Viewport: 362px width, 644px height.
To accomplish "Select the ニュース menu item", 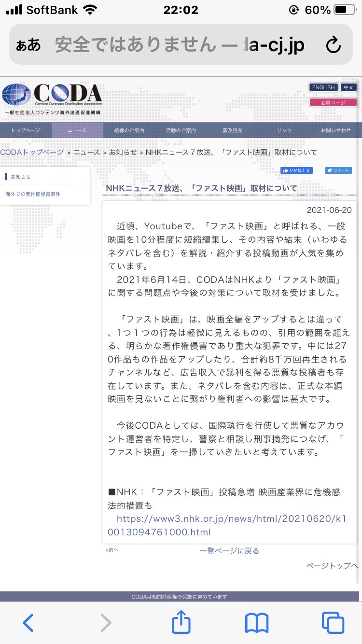I will point(77,130).
